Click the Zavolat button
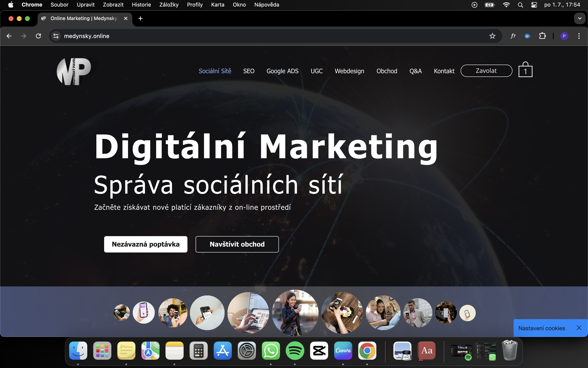The width and height of the screenshot is (588, 368). point(486,71)
